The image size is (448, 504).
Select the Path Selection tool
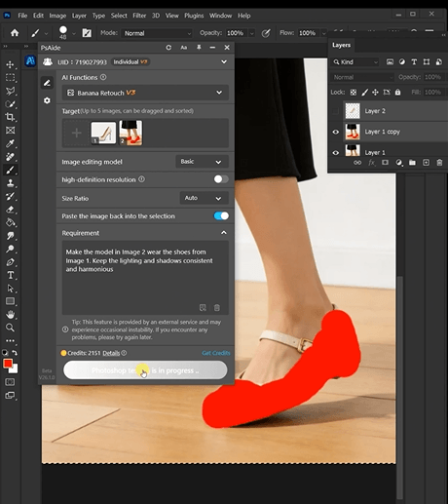10,289
